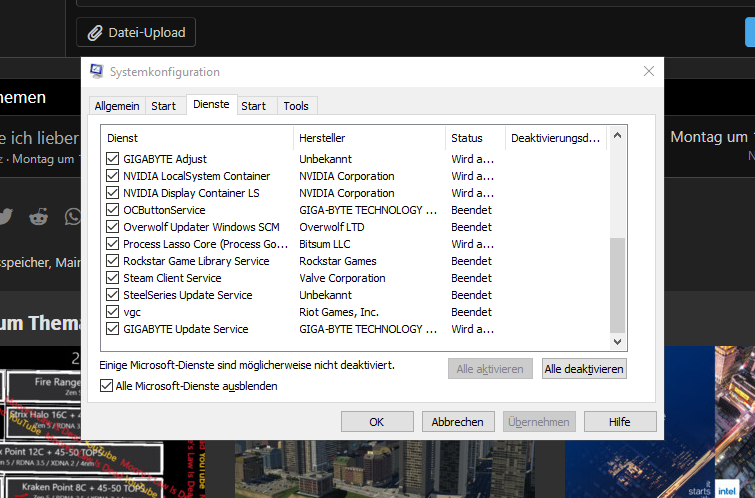Sort by the Status column header
This screenshot has height=498, width=755.
coord(475,138)
